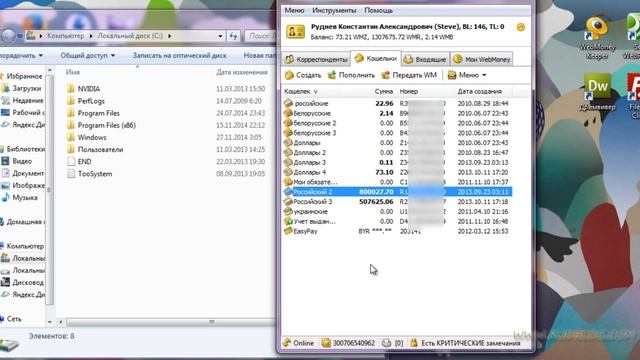This screenshot has width=640, height=360.
Task: Click the Online status indicator in status bar
Action: coord(299,343)
